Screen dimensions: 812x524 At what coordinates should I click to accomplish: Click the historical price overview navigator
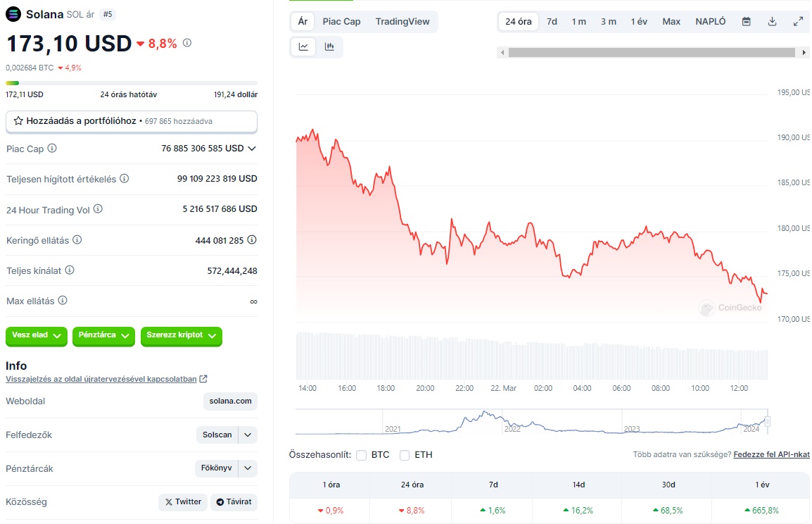pyautogui.click(x=532, y=423)
